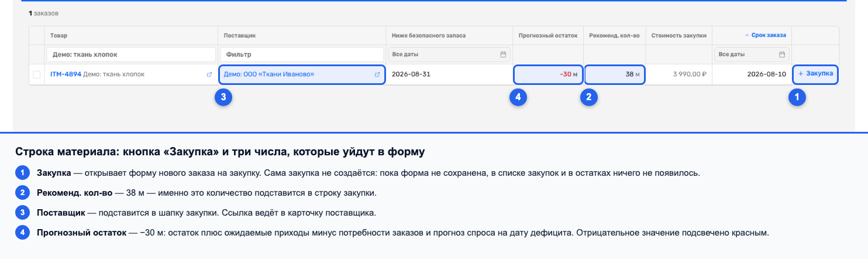Open external link icon beside «Ткани Иваново» supplier

pos(377,74)
